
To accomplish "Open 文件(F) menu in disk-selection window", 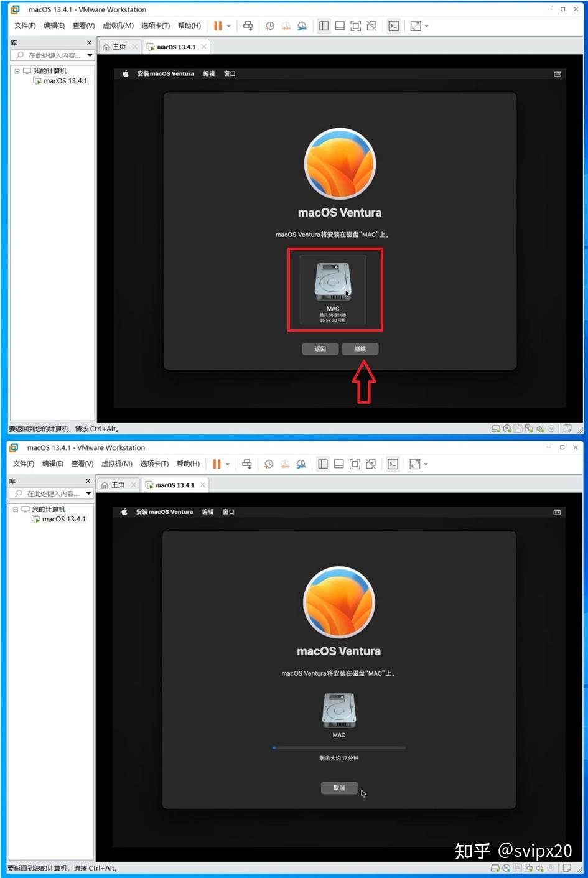I will tap(25, 26).
